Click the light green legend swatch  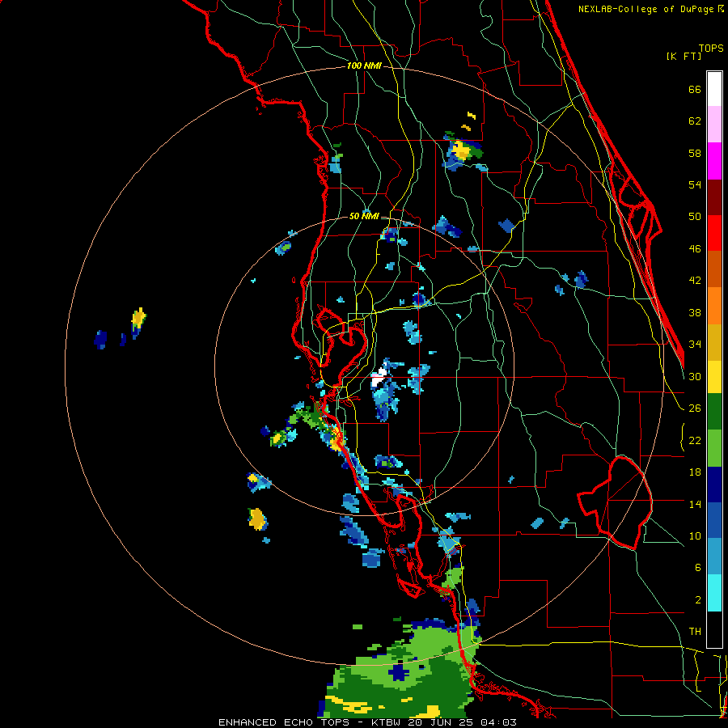(714, 448)
